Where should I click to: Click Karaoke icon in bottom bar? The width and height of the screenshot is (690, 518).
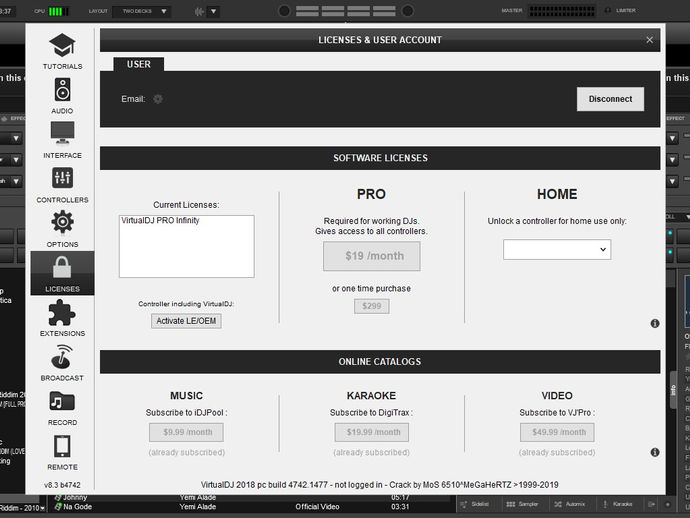(x=605, y=504)
